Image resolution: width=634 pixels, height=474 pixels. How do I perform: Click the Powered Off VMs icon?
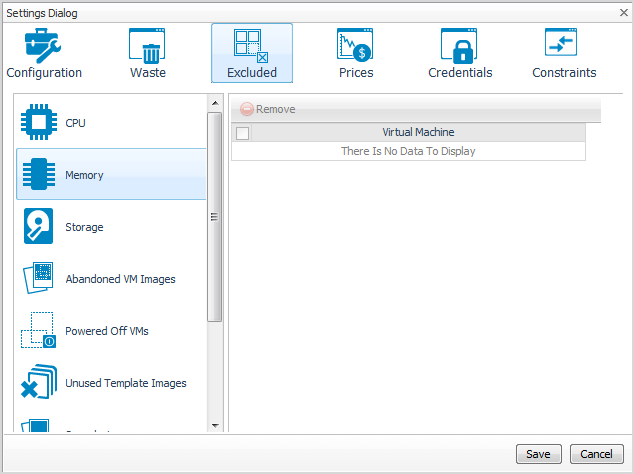pyautogui.click(x=38, y=330)
